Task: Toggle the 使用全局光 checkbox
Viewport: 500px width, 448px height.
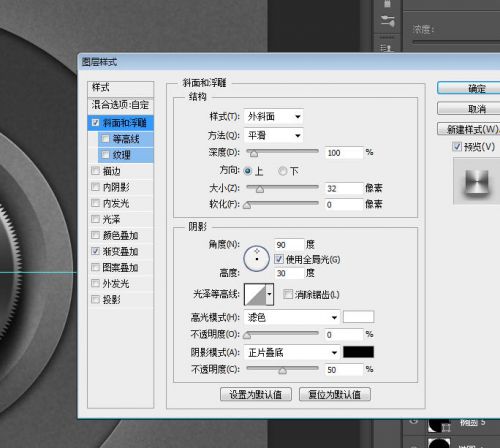Action: 279,259
